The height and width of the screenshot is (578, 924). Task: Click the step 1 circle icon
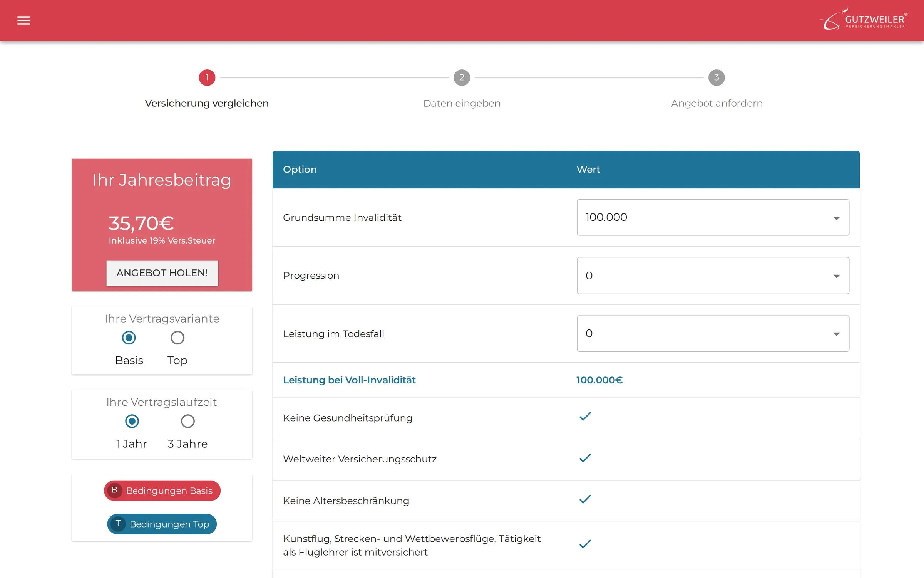pos(207,77)
